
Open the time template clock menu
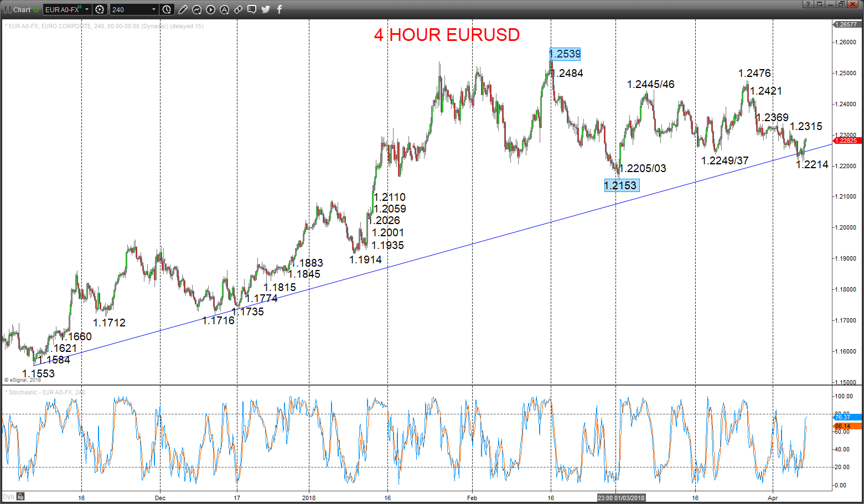(167, 9)
